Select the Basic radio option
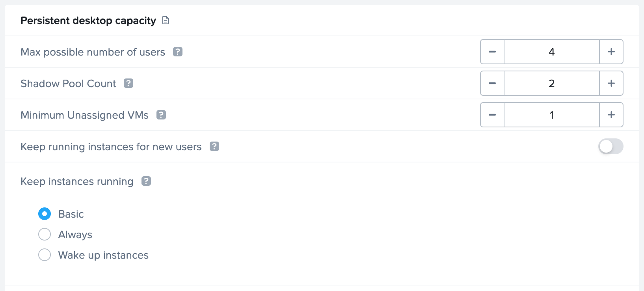Screen dimensions: 644x291 [45, 214]
